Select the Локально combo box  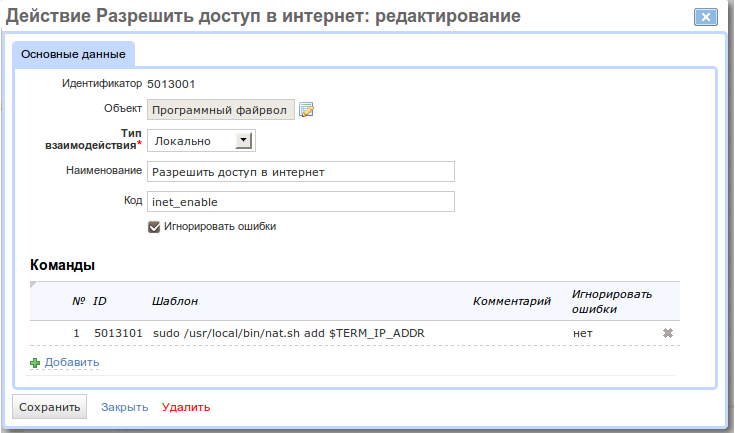coord(202,141)
